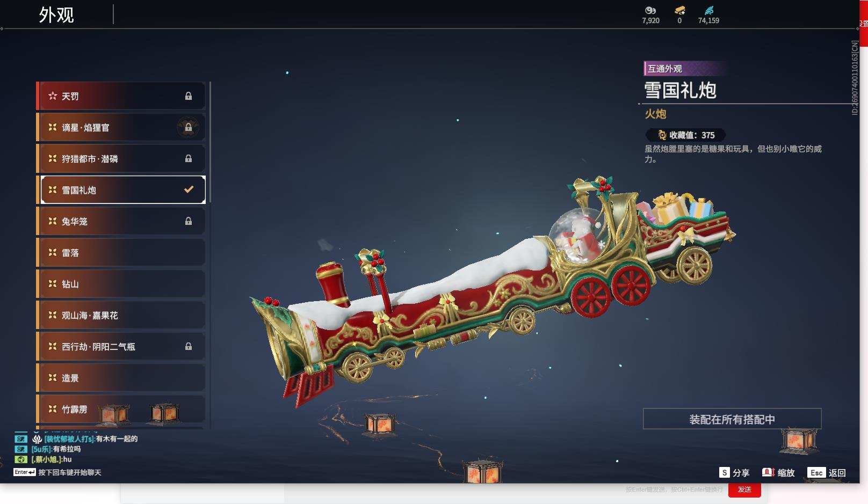The width and height of the screenshot is (868, 504).
Task: Click the blue feather currency icon
Action: [708, 10]
